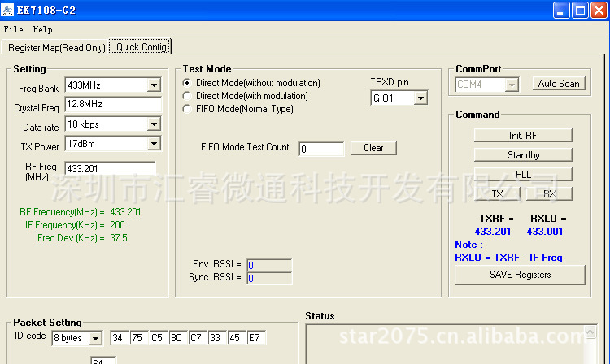This screenshot has height=364, width=610.
Task: Select Direct Mode without modulation
Action: 188,83
